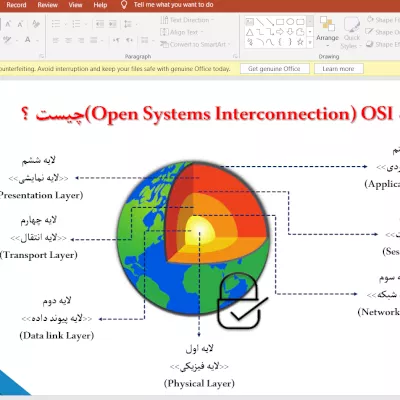The height and width of the screenshot is (400, 400).
Task: Open the Shape Effects options
Action: pos(383,44)
